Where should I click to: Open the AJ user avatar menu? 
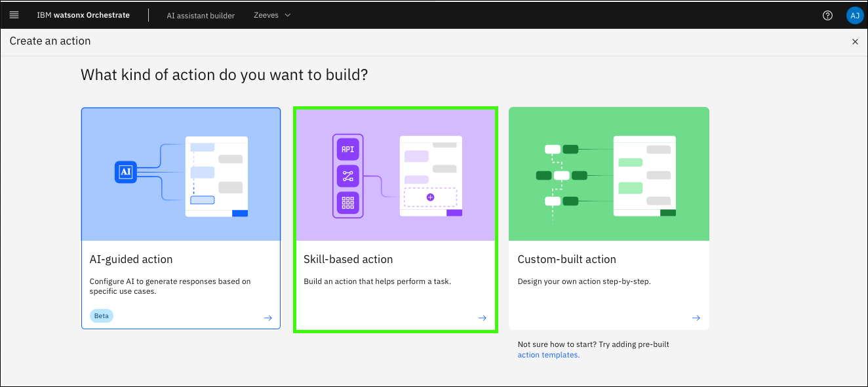coord(854,16)
